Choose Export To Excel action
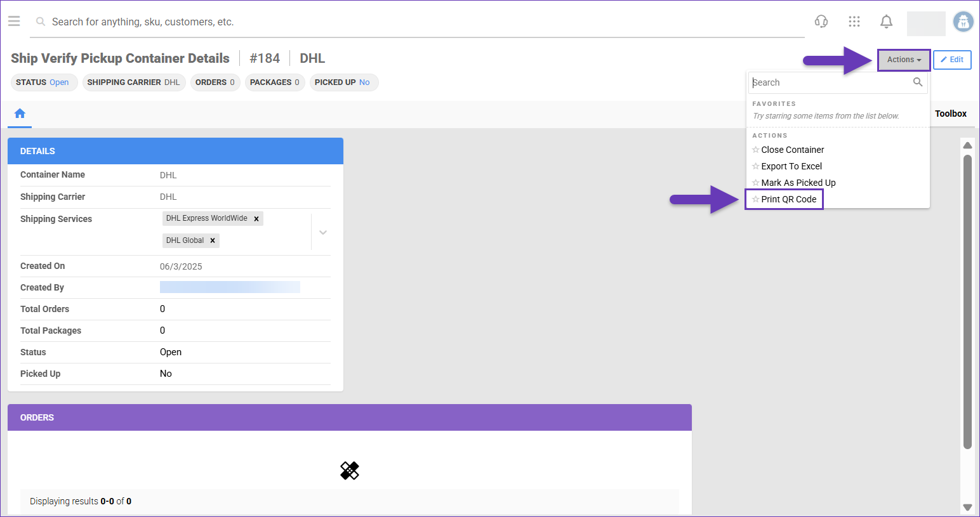 pyautogui.click(x=791, y=166)
